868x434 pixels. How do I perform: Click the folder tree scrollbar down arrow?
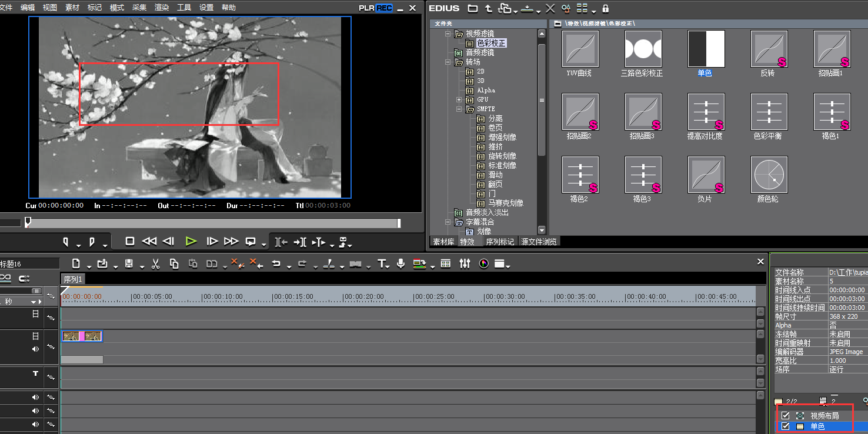click(x=542, y=231)
